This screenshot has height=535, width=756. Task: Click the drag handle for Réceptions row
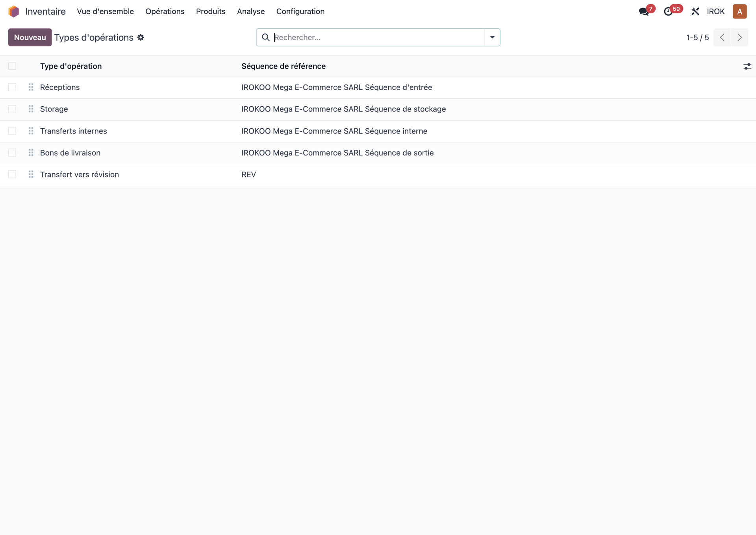click(31, 87)
